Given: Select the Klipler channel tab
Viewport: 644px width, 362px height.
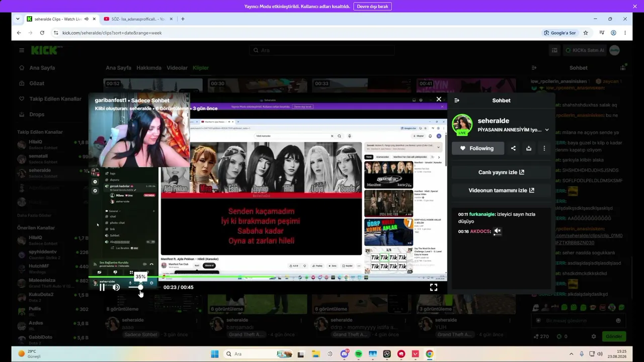Looking at the screenshot, I should pyautogui.click(x=201, y=68).
